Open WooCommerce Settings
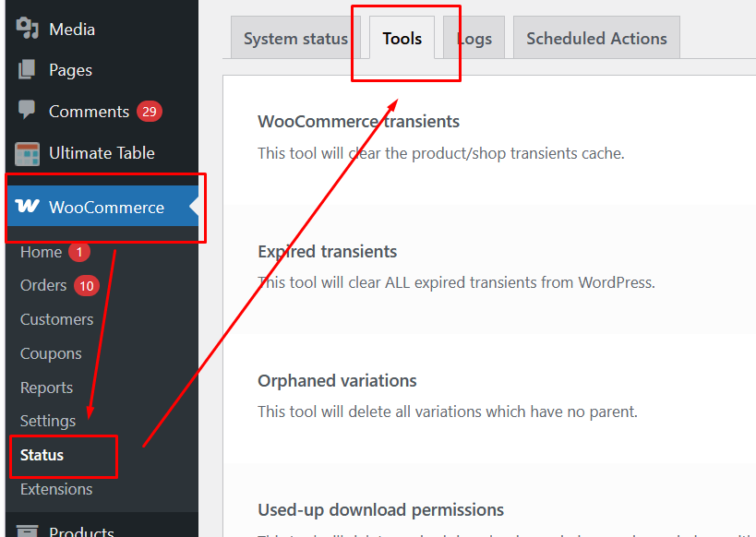 tap(48, 421)
